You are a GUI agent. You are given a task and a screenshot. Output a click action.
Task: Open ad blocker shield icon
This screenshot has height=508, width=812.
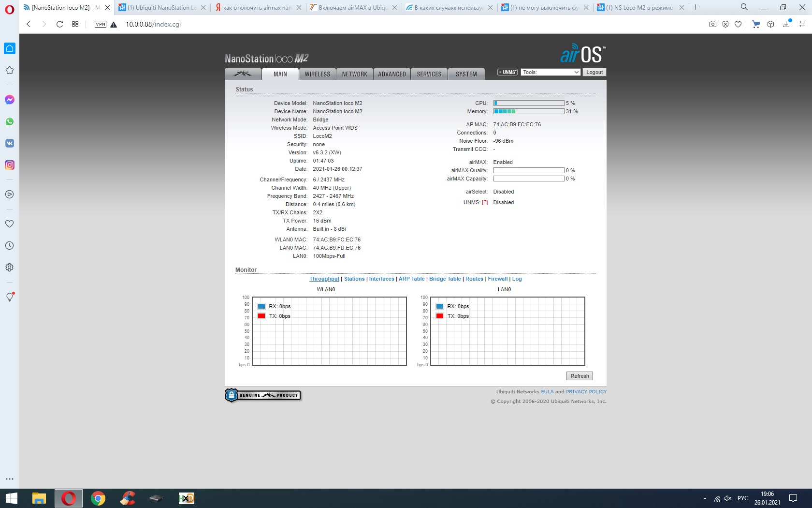[x=725, y=24]
